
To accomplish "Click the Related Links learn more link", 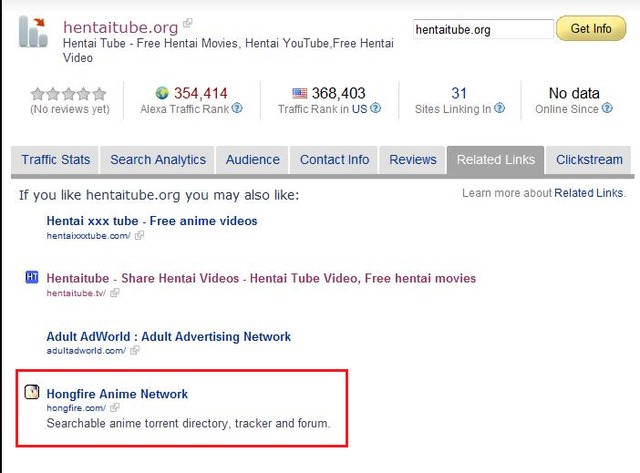I will pos(589,193).
